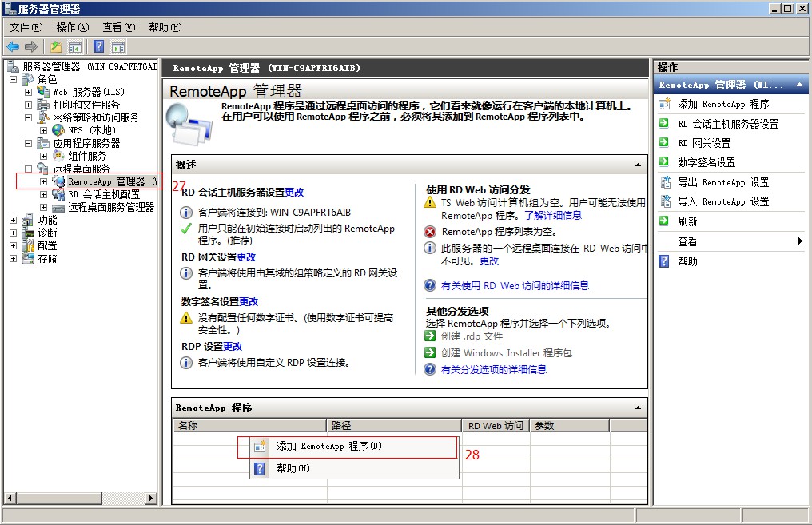Collapse the 角色 tree node
812x525 pixels.
click(14, 79)
